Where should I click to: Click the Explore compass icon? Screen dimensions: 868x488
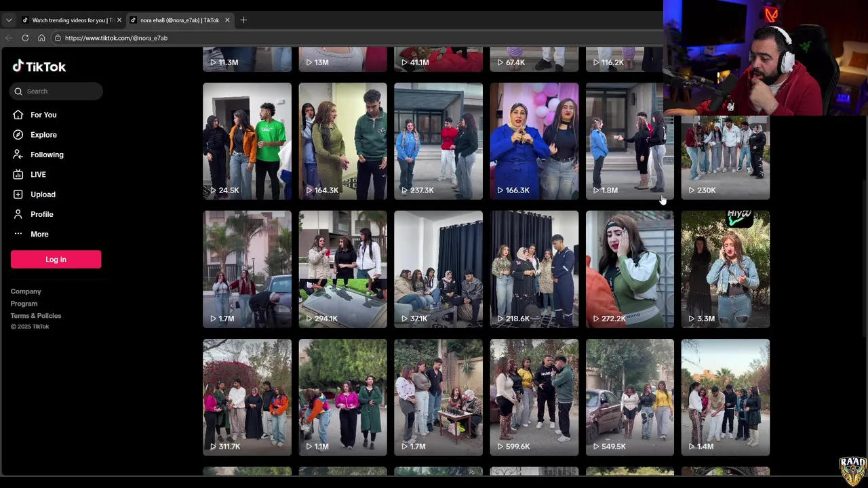[18, 135]
